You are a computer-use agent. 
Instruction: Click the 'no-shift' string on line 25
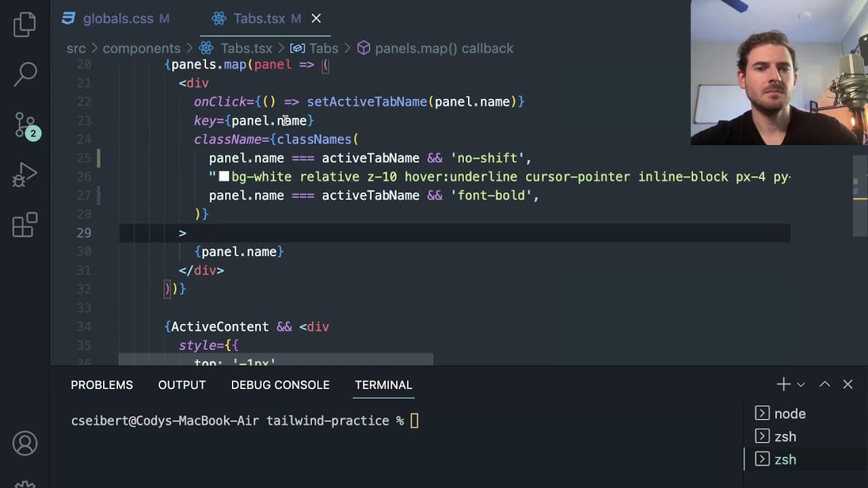pyautogui.click(x=487, y=158)
